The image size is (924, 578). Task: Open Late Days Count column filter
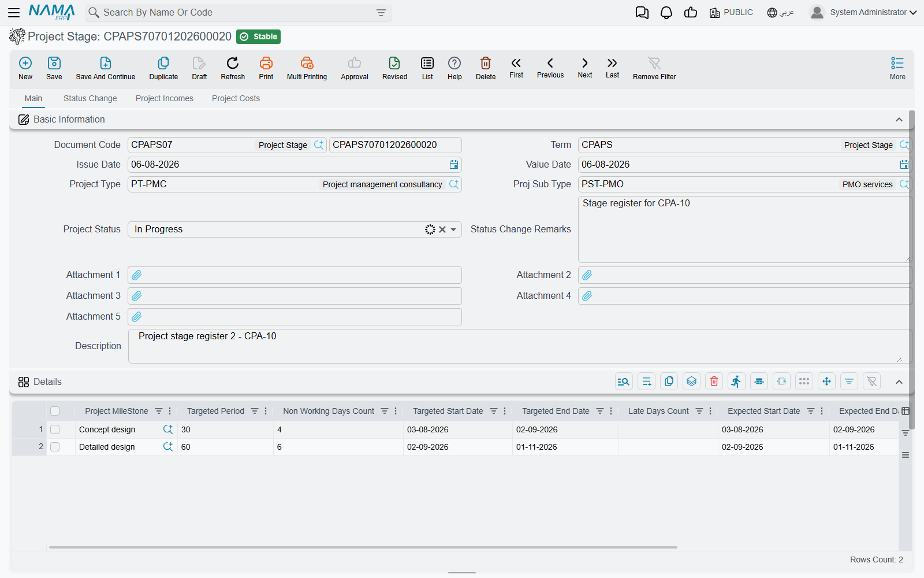point(699,411)
